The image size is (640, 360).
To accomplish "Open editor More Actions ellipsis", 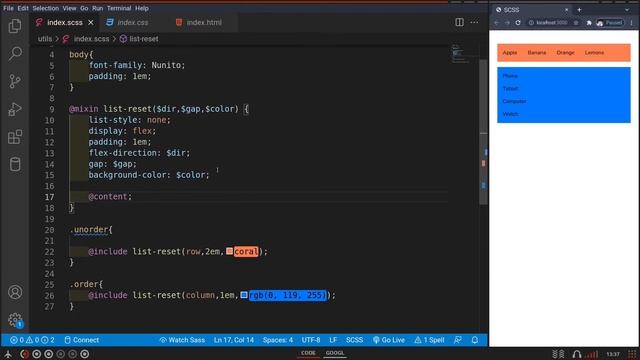I will (474, 22).
